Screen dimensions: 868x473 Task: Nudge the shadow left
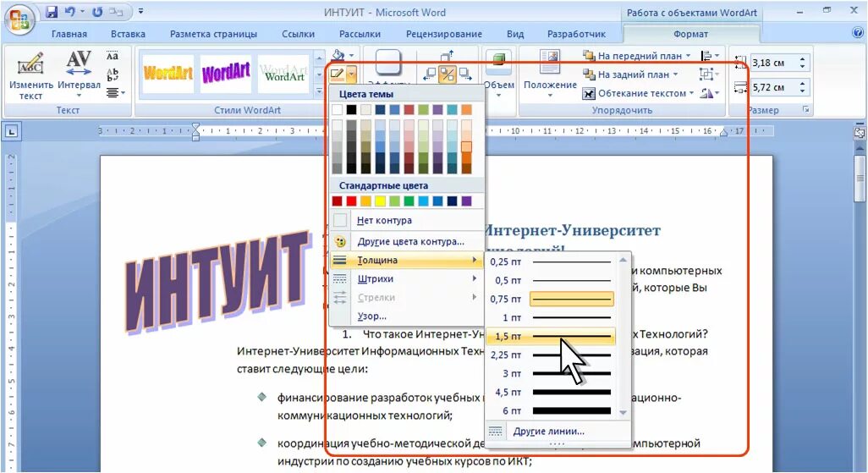tap(430, 74)
